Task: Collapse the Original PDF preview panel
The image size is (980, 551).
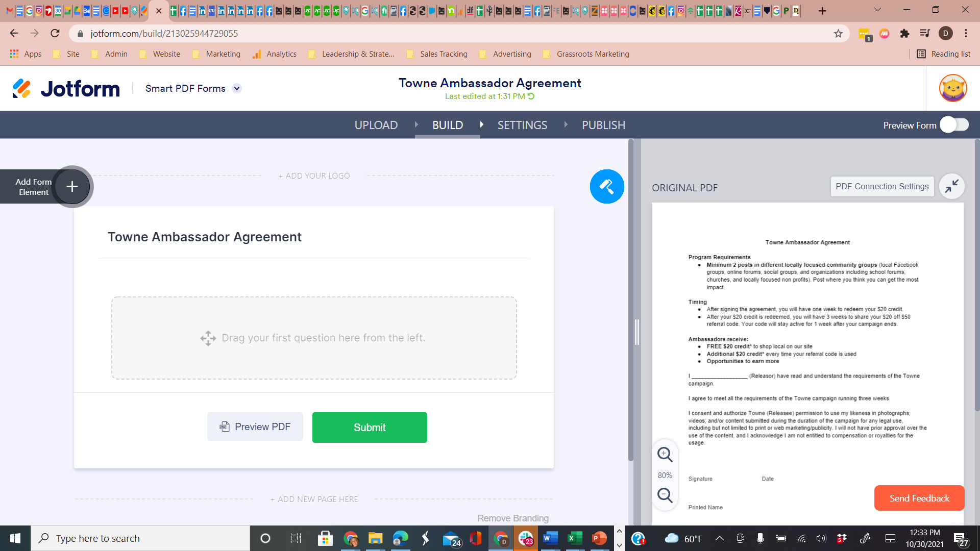Action: pyautogui.click(x=952, y=186)
